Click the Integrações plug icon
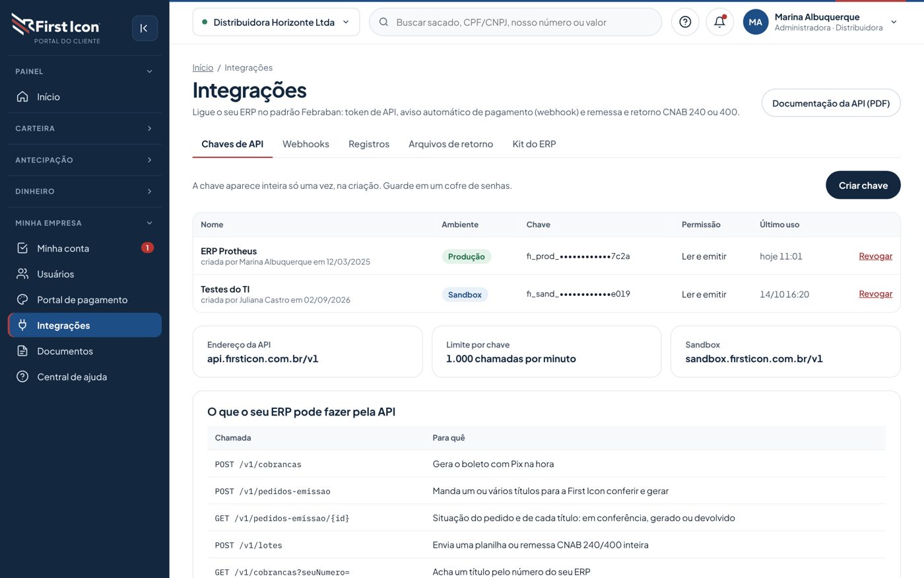This screenshot has width=924, height=578. (22, 325)
